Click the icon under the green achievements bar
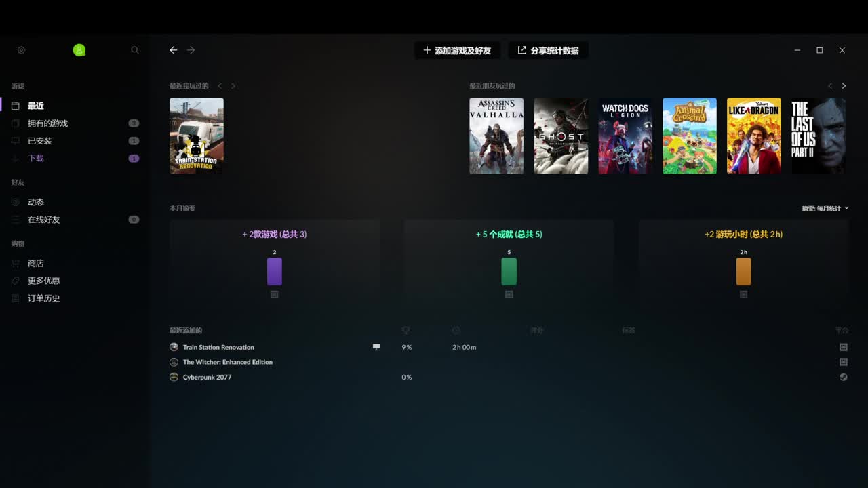 [509, 295]
